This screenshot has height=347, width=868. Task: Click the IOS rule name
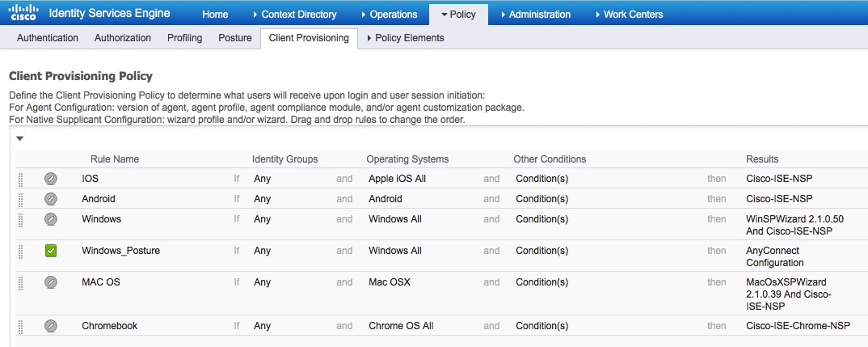click(91, 179)
